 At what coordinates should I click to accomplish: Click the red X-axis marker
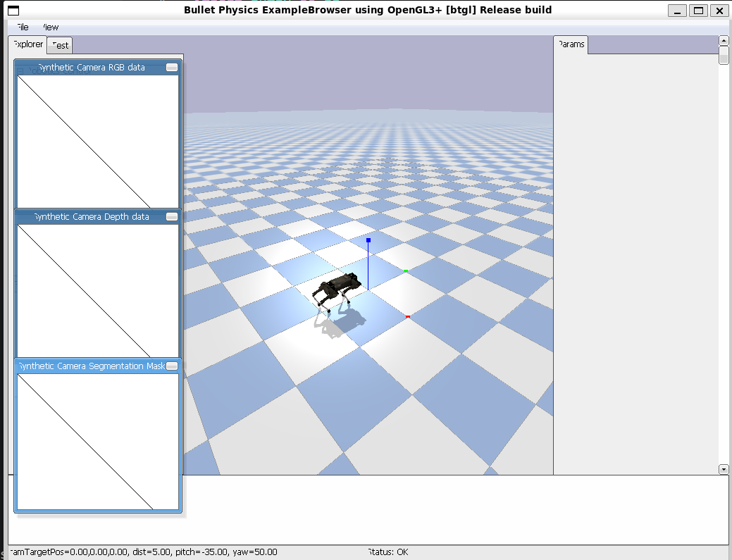(x=407, y=316)
